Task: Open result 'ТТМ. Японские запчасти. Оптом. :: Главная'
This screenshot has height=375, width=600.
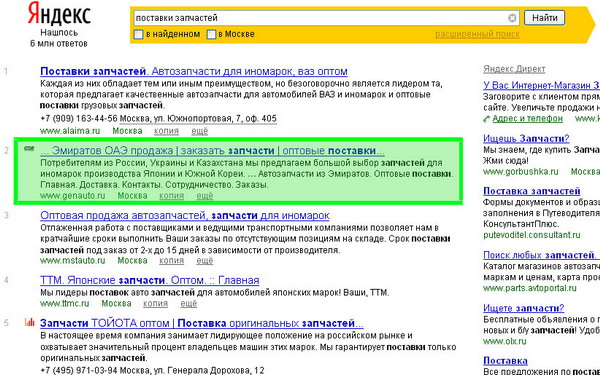Action: pyautogui.click(x=150, y=280)
